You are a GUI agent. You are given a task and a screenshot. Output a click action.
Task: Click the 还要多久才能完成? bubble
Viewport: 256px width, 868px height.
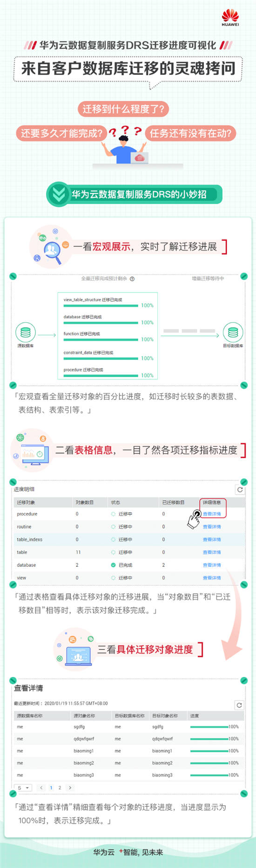click(x=61, y=133)
